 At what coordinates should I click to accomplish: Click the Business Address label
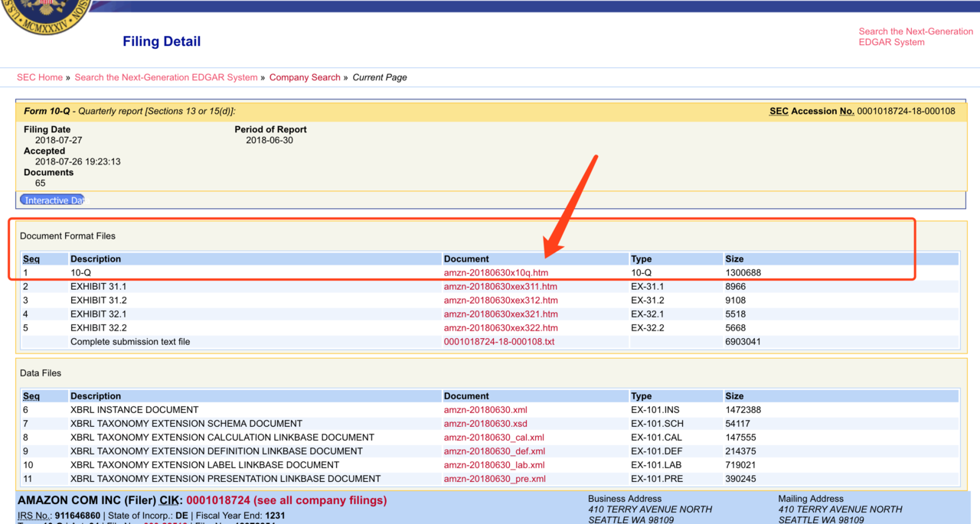[x=626, y=498]
